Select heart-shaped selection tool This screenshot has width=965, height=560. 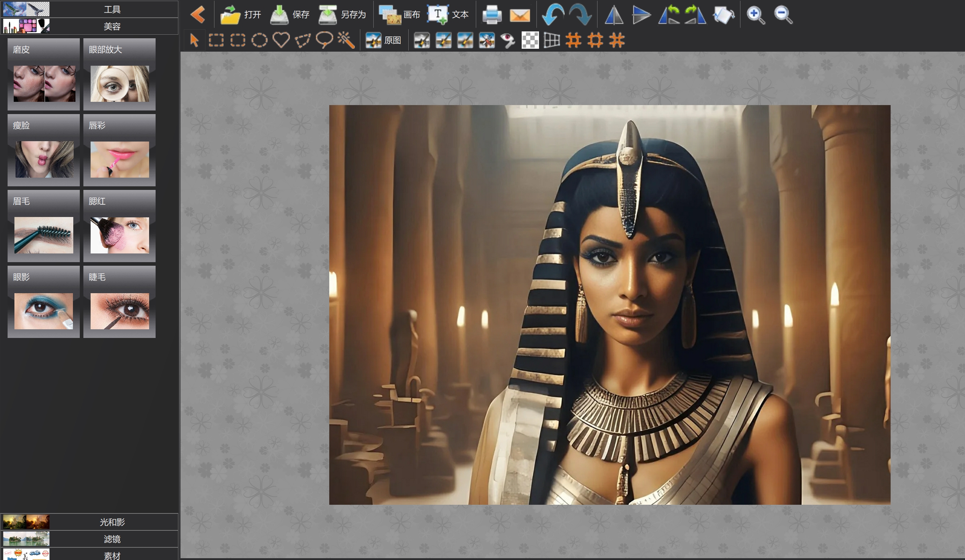coord(281,40)
